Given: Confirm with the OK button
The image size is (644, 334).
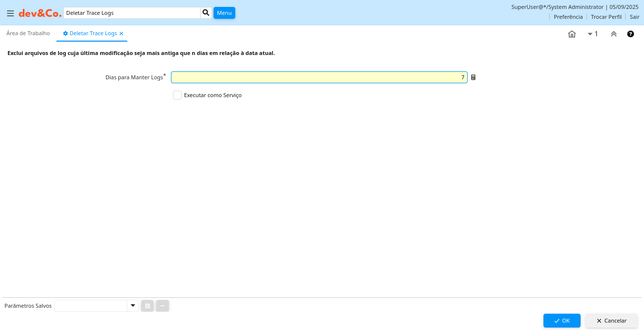Looking at the screenshot, I should point(562,321).
